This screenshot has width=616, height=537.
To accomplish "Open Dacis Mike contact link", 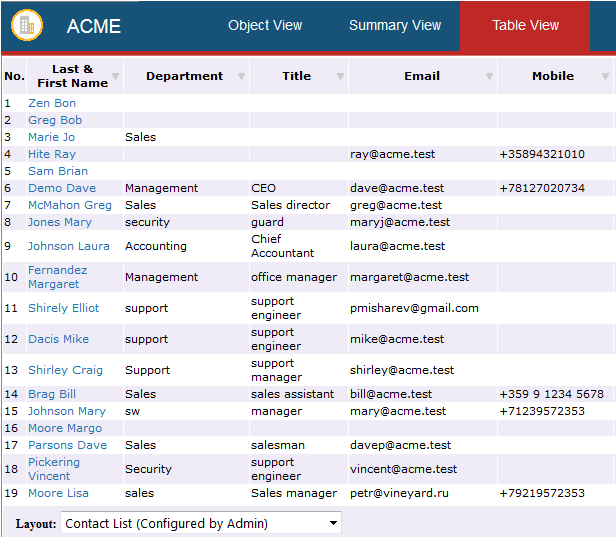I will coord(59,339).
